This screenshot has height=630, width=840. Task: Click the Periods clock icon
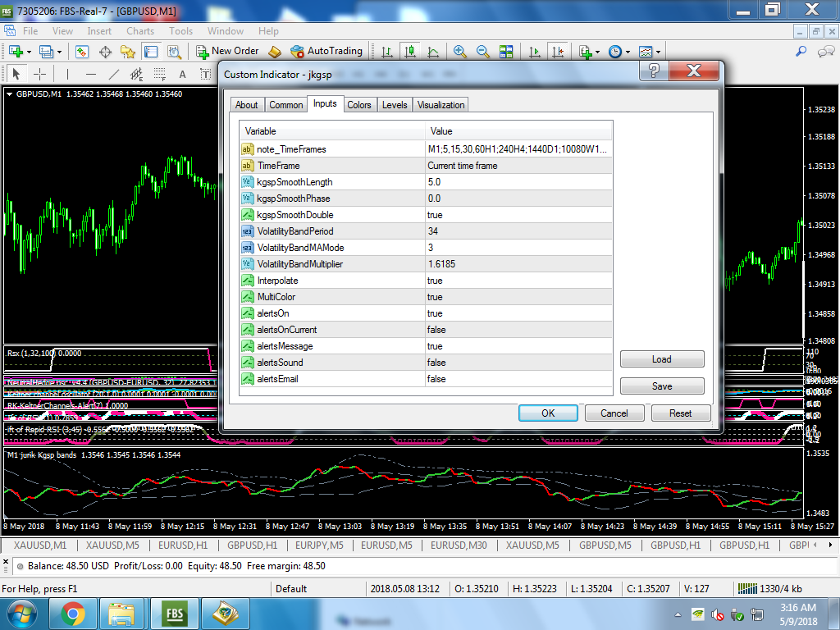615,52
